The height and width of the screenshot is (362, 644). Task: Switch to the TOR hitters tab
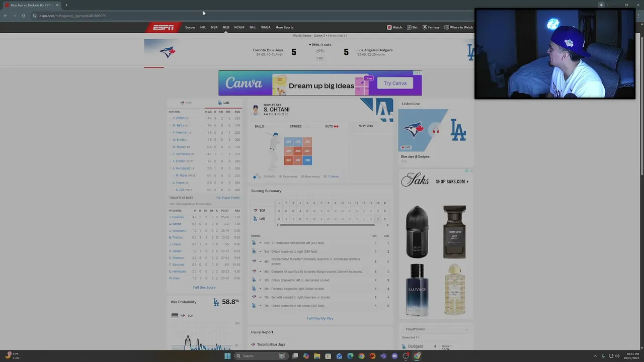click(x=186, y=103)
